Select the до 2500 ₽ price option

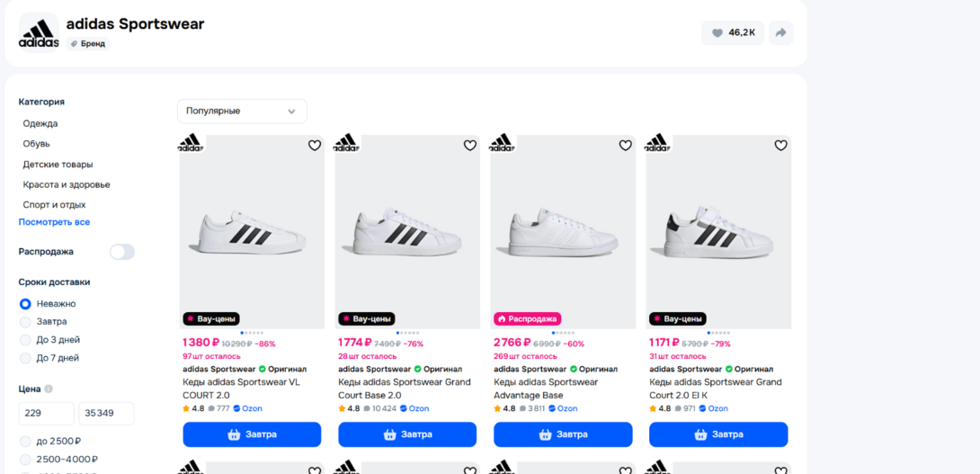click(25, 442)
